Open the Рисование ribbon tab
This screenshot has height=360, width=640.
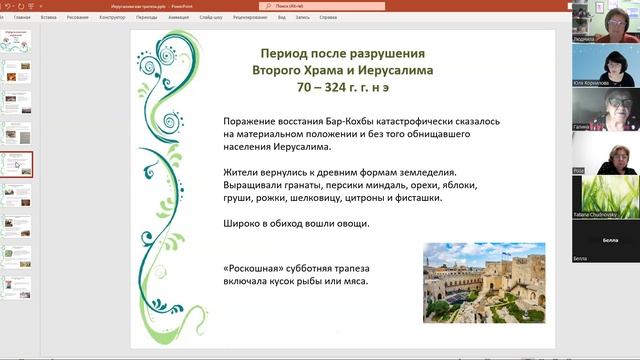pyautogui.click(x=78, y=18)
